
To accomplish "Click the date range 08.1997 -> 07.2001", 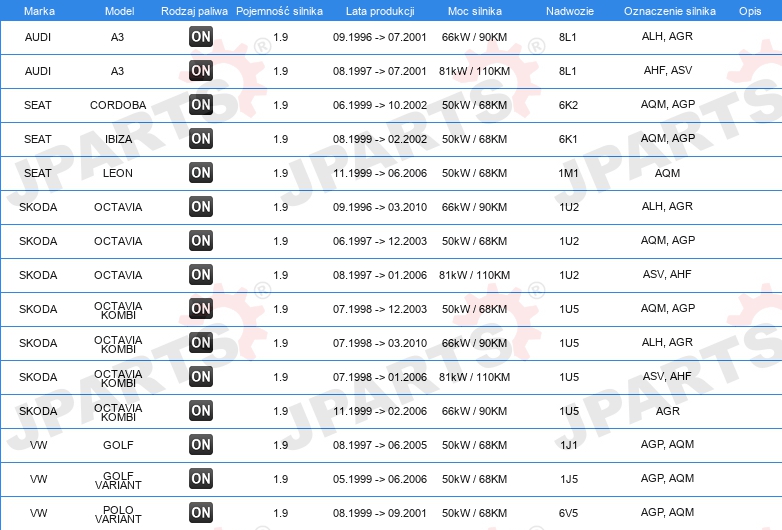I will [380, 71].
